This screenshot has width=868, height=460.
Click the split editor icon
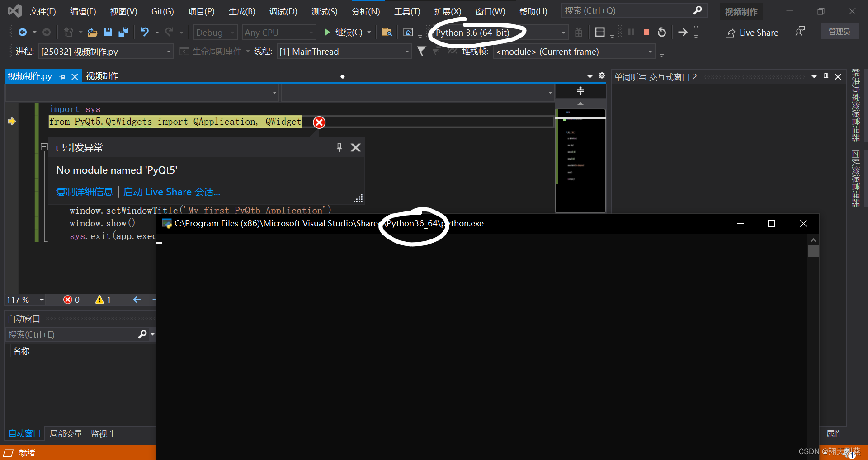click(580, 91)
